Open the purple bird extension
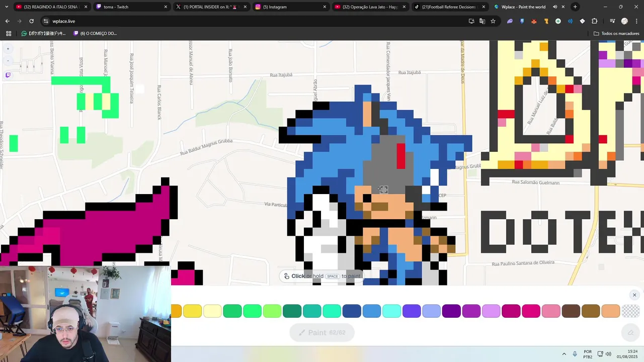 (x=510, y=21)
